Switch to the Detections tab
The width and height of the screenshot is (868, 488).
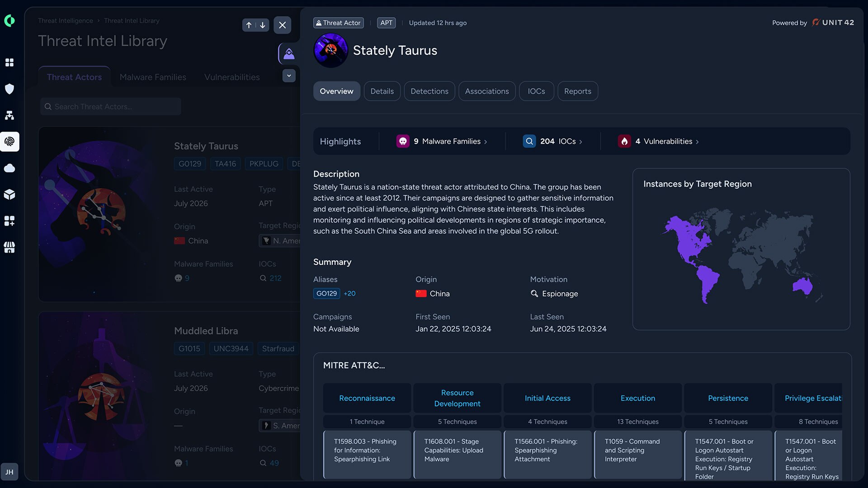(429, 91)
